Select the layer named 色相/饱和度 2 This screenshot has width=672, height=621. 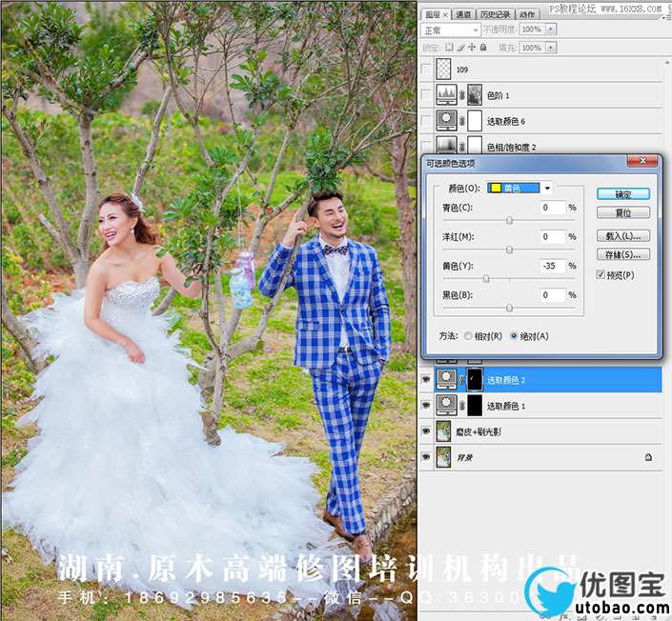tap(549, 145)
